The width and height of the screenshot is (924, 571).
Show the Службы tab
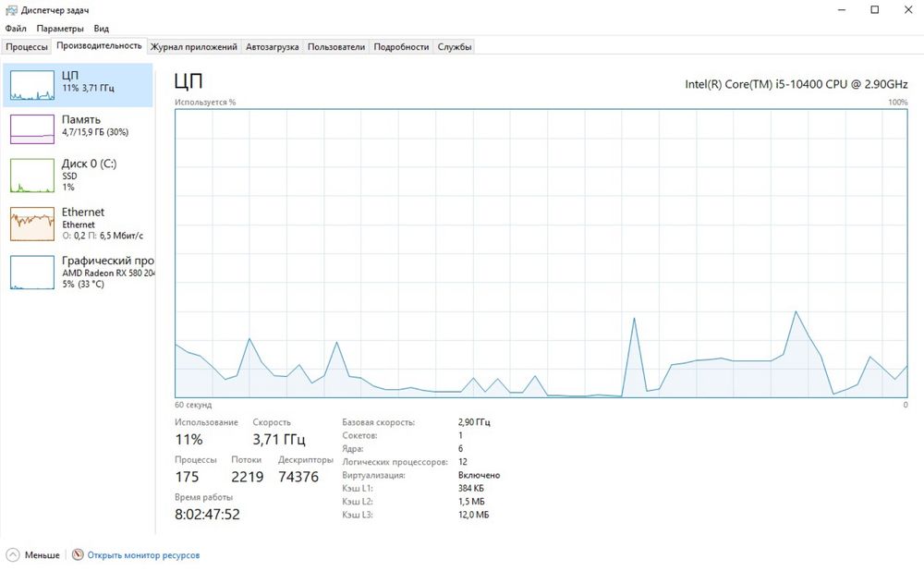455,47
